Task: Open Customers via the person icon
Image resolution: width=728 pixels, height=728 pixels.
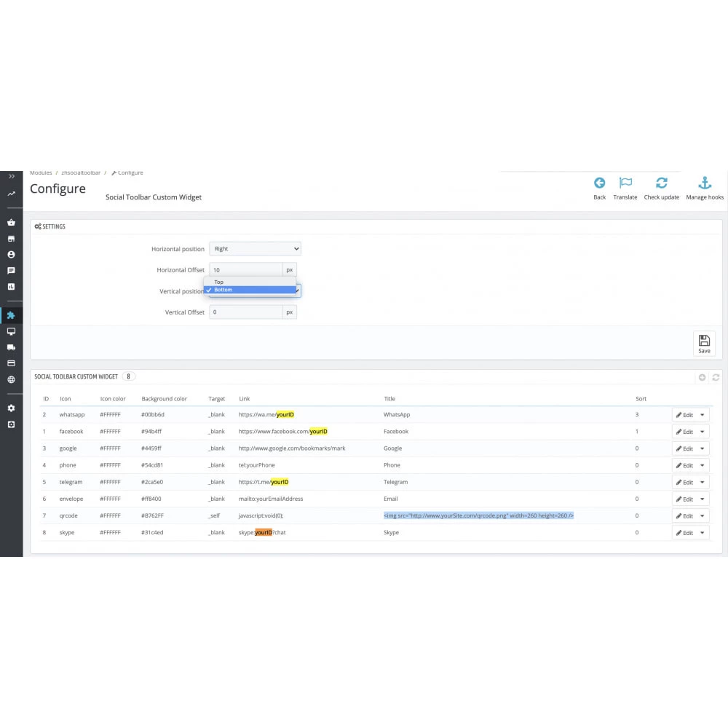Action: pos(11,254)
